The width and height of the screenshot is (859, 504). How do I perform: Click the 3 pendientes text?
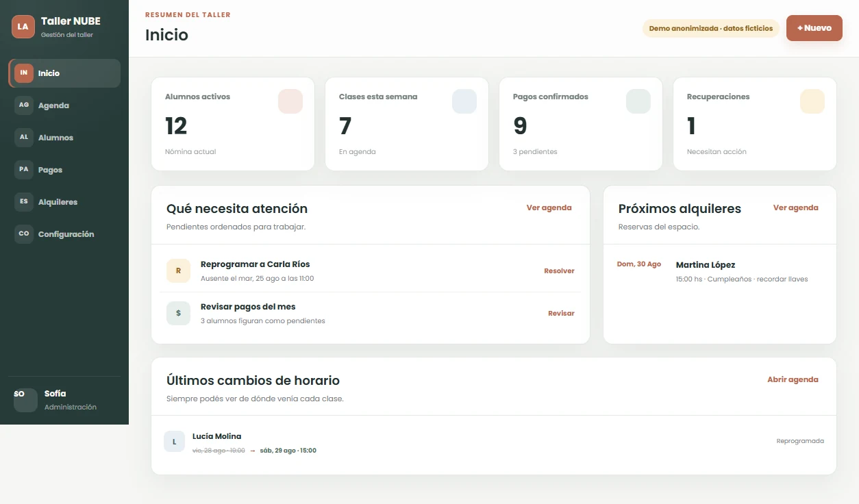(x=535, y=152)
